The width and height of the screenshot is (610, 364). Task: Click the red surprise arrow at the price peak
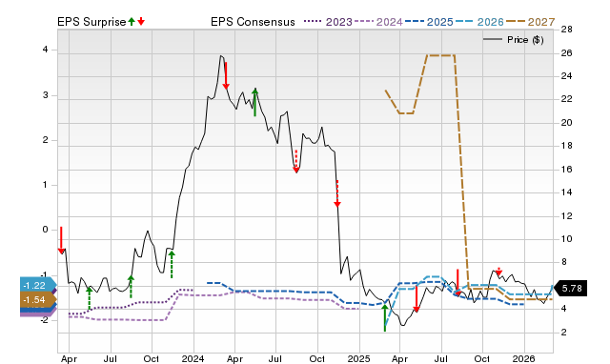226,75
